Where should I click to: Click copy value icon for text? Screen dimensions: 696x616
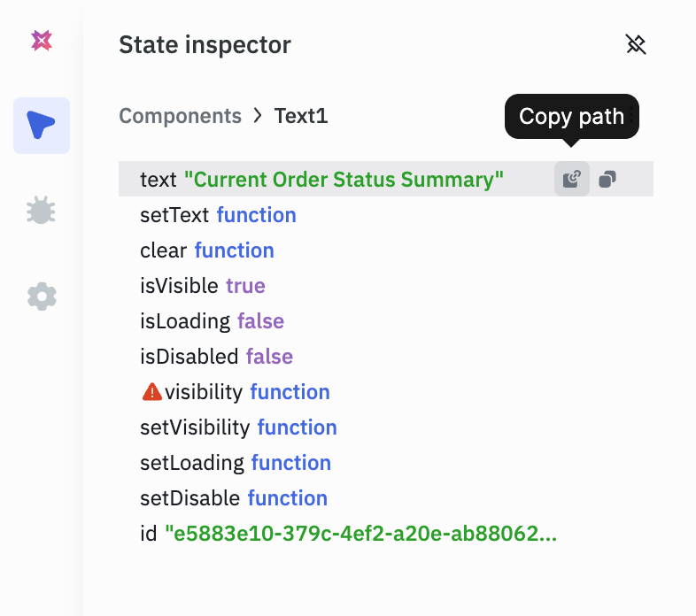click(607, 180)
